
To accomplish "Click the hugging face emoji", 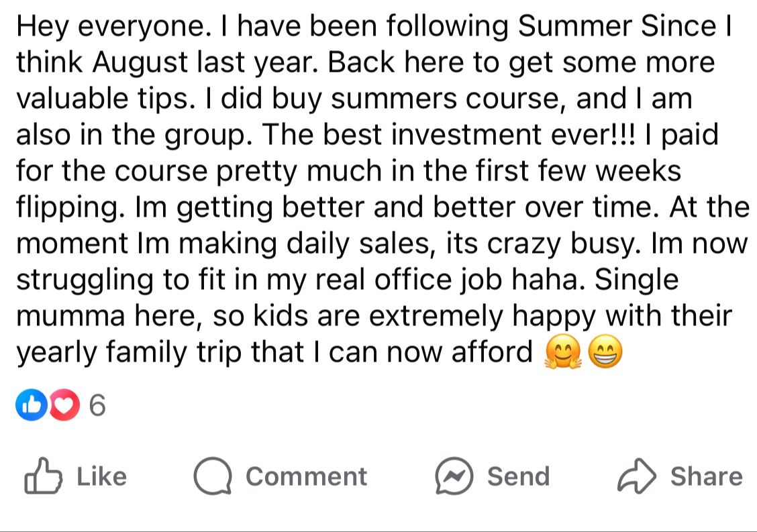I will pyautogui.click(x=564, y=353).
